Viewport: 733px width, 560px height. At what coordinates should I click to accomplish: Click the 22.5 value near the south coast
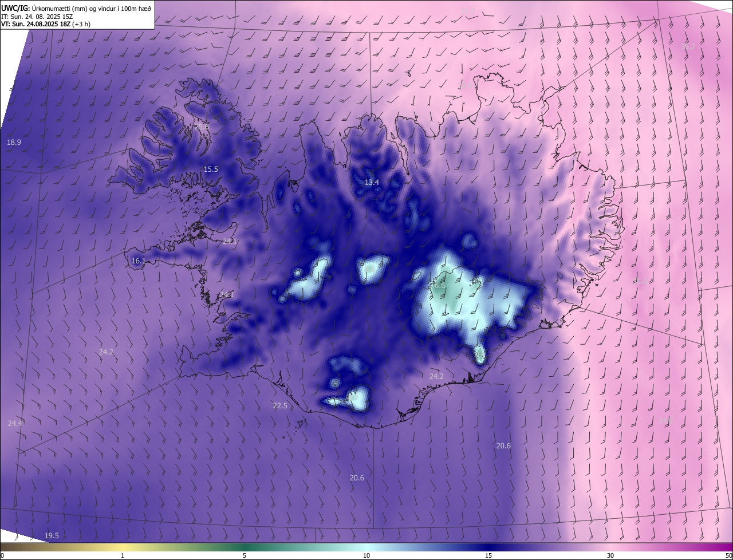pyautogui.click(x=280, y=405)
